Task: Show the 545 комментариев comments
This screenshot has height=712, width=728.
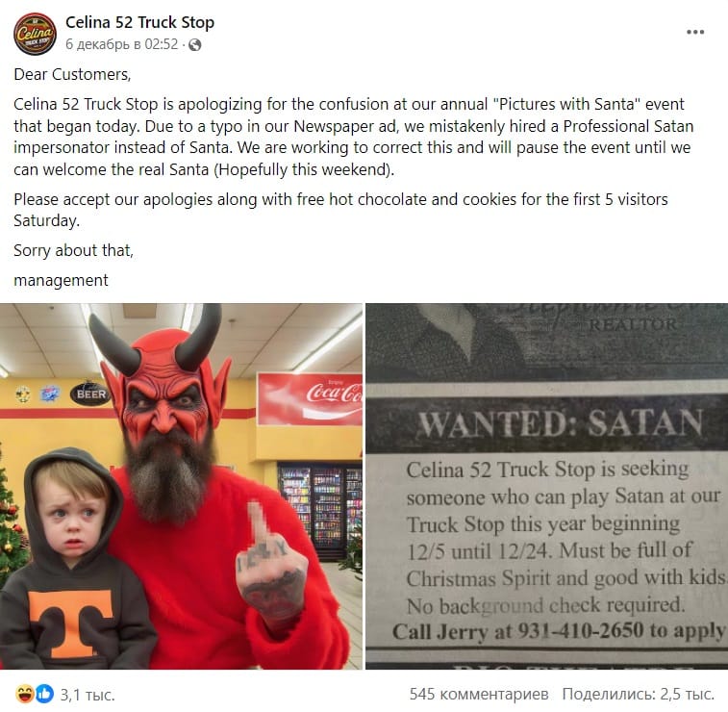Action: [479, 694]
